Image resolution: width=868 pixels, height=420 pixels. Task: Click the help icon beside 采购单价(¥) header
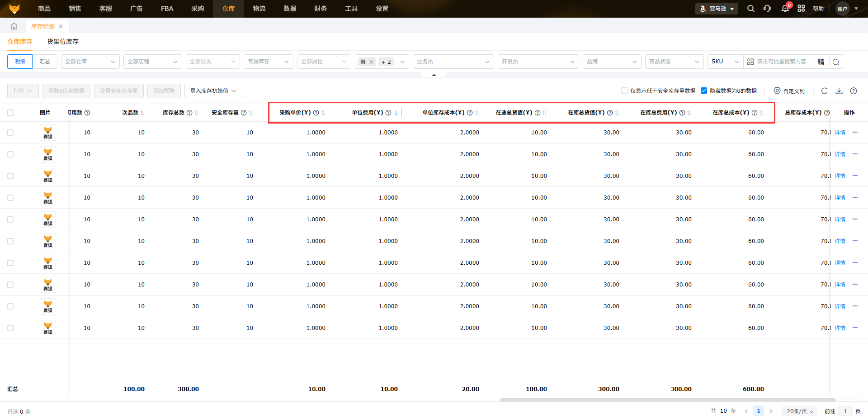tap(316, 113)
